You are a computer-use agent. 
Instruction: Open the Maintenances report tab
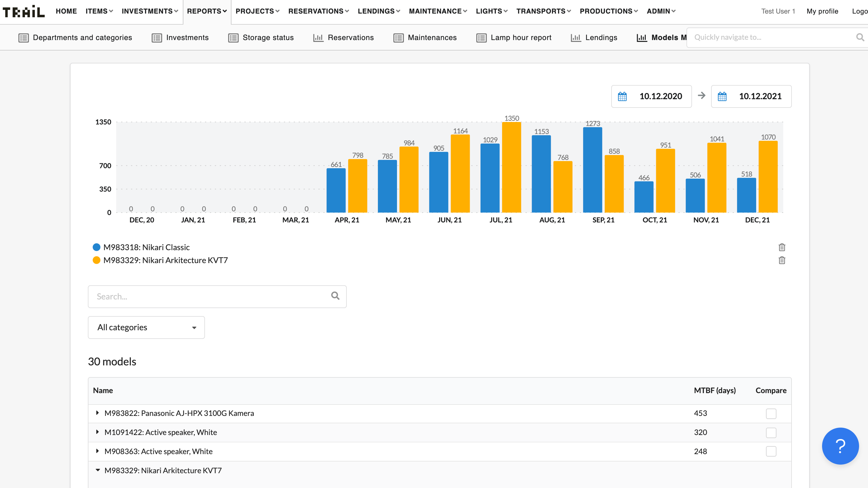tap(425, 38)
